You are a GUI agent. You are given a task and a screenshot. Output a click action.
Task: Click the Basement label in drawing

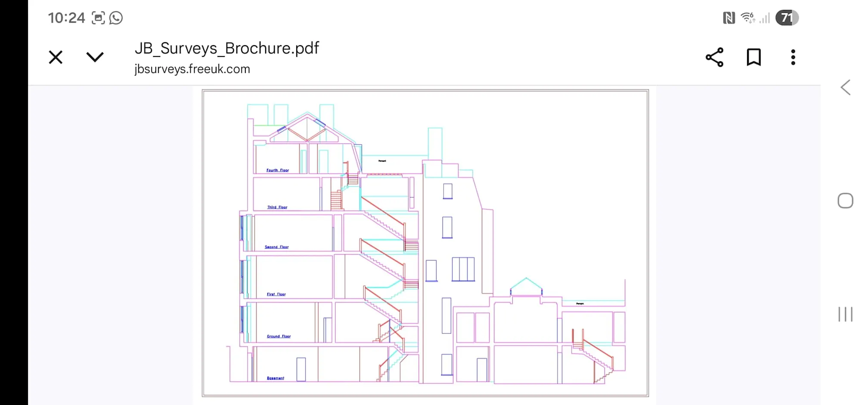(x=275, y=378)
